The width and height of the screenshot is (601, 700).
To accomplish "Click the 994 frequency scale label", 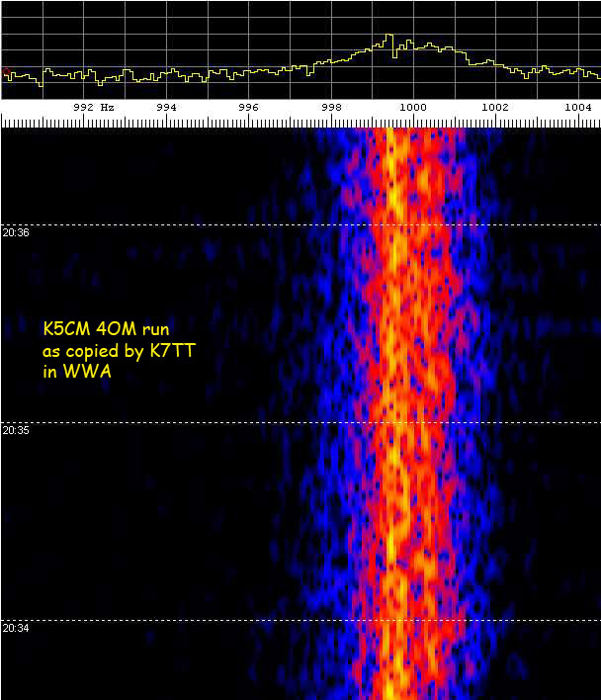I will (166, 107).
